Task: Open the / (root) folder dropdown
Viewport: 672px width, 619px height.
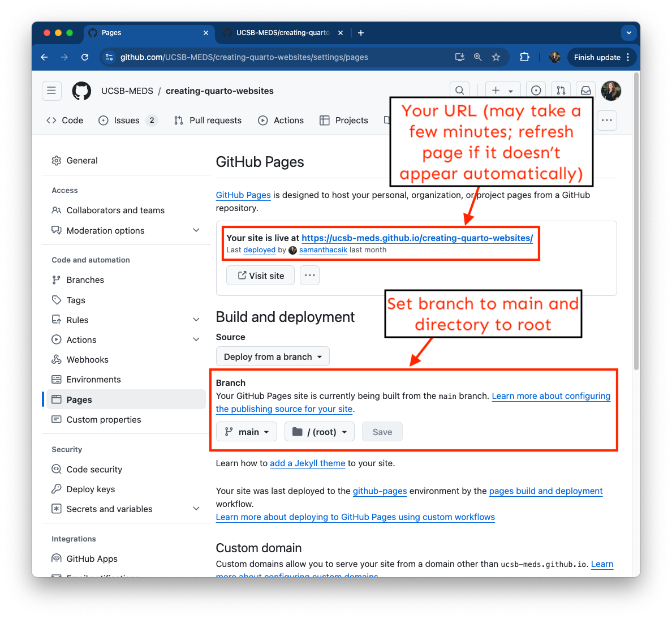Action: click(319, 432)
